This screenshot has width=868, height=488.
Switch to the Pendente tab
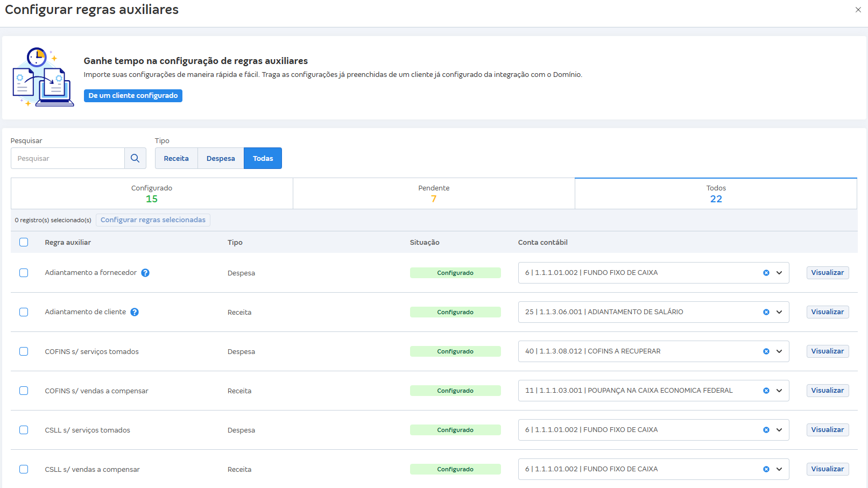[434, 194]
